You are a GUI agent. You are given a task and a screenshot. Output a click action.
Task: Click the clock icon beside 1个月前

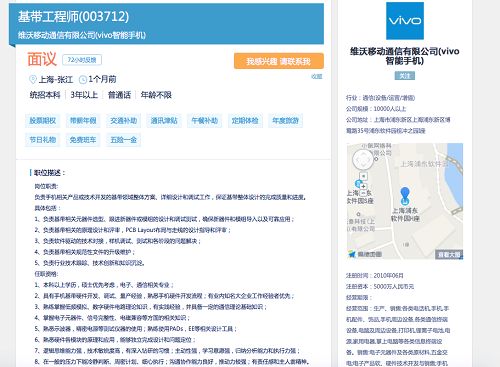[82, 80]
